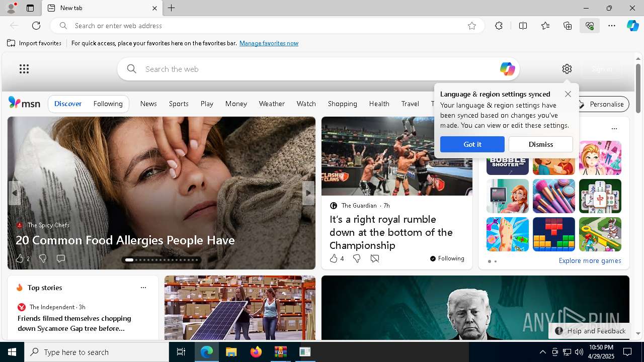Open Browser essentials heart icon
The height and width of the screenshot is (362, 644).
tap(590, 26)
